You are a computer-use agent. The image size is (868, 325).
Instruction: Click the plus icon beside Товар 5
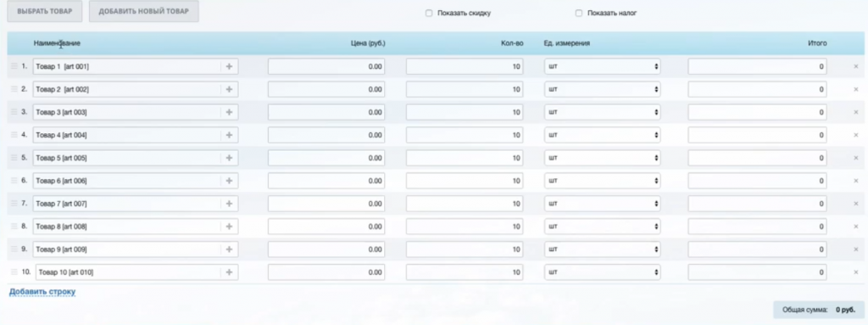click(x=229, y=158)
